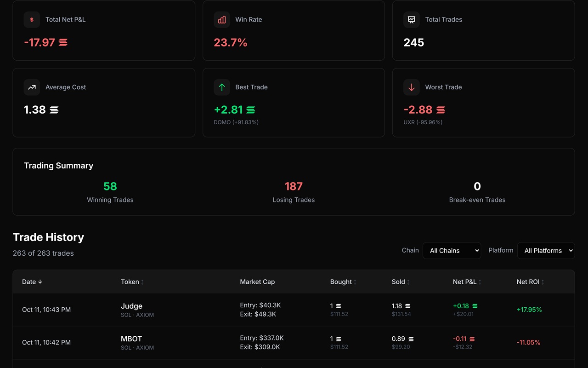588x368 pixels.
Task: Click the red SOL symbol beside -0.11
Action: coord(472,339)
